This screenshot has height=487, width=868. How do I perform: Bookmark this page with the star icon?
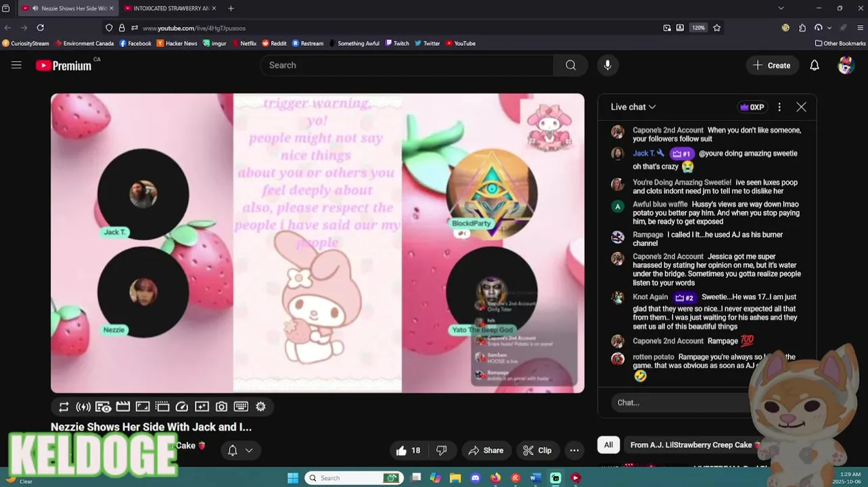(x=717, y=28)
